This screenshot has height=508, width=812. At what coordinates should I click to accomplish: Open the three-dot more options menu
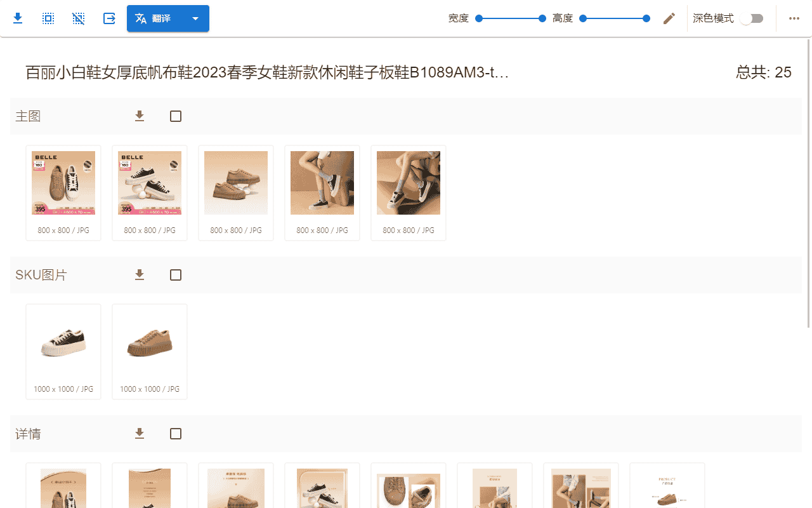[794, 18]
